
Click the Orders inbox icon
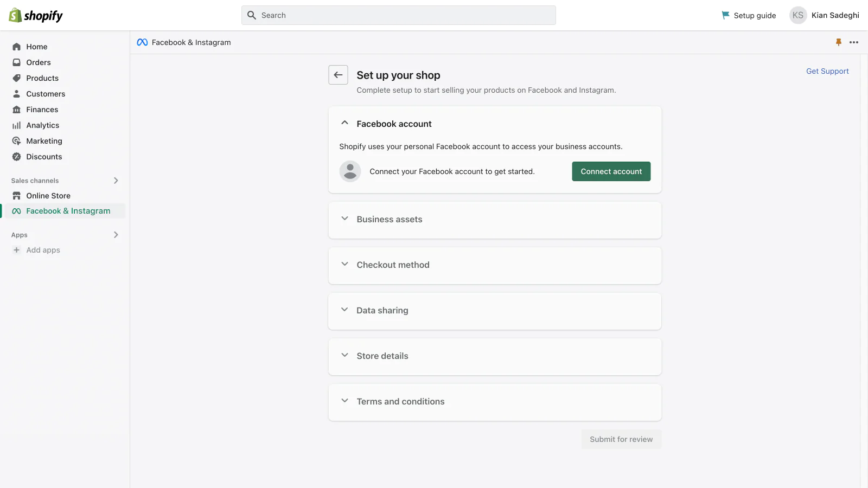[17, 62]
